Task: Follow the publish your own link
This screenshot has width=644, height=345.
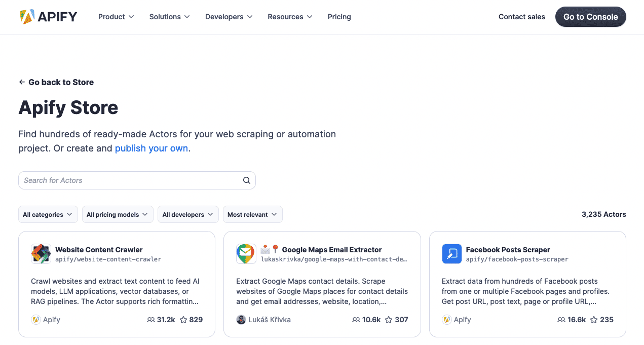Action: pos(151,148)
